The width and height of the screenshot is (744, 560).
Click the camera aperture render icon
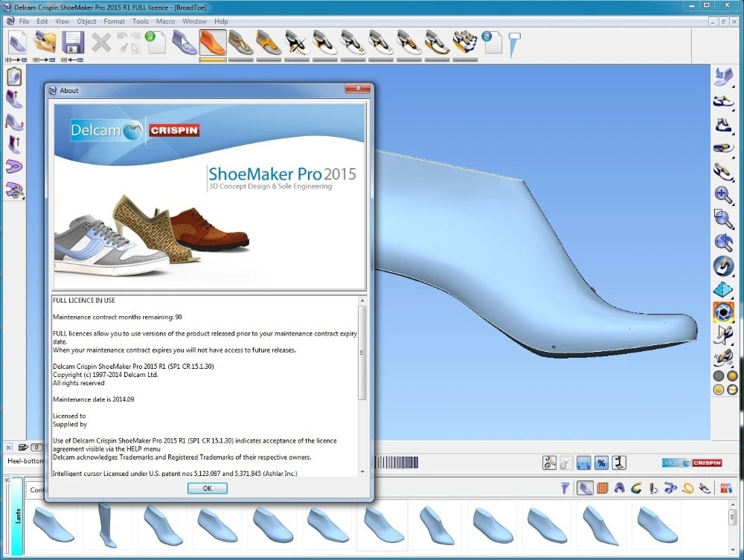coord(723,312)
